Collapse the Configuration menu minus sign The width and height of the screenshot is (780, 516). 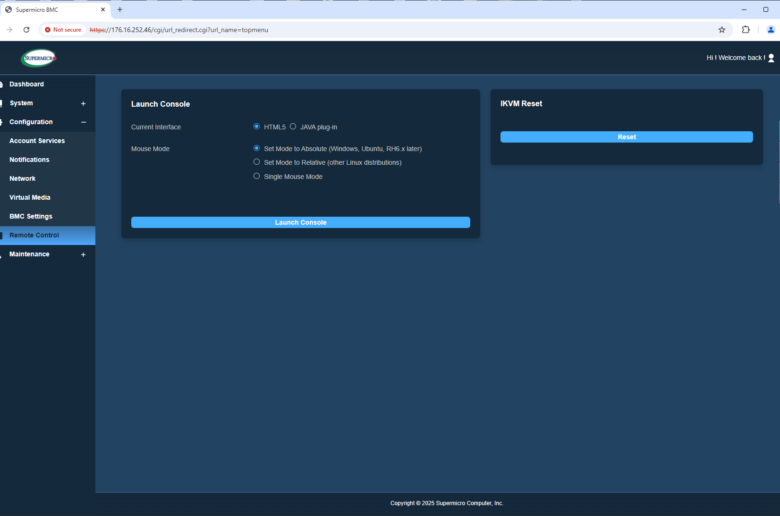click(x=83, y=122)
